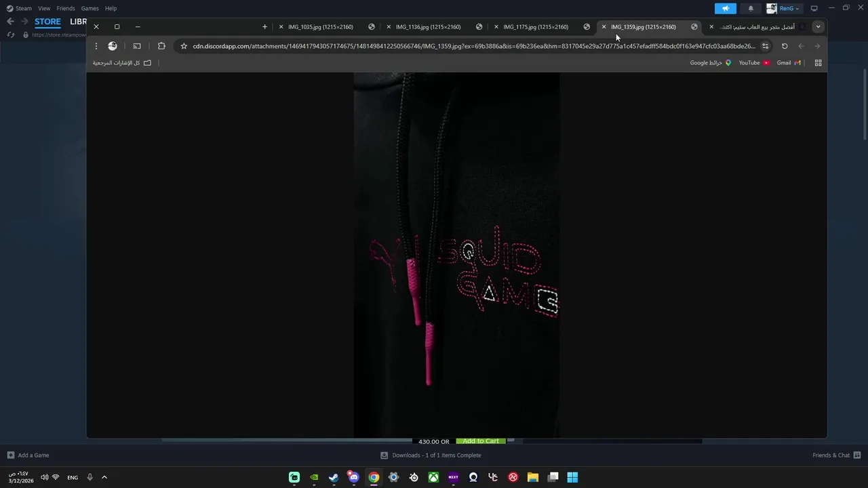Switch the ENG input language
868x488 pixels.
click(x=73, y=477)
